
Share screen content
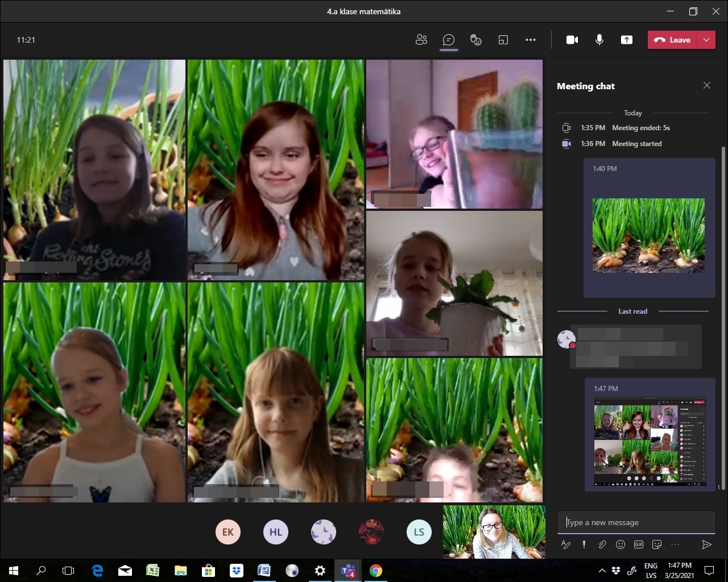(x=627, y=40)
